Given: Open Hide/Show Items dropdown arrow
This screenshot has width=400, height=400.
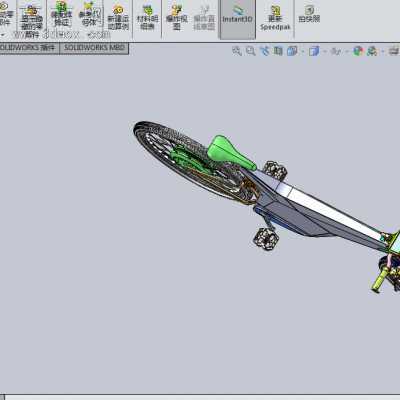Looking at the screenshot, I should [x=347, y=52].
